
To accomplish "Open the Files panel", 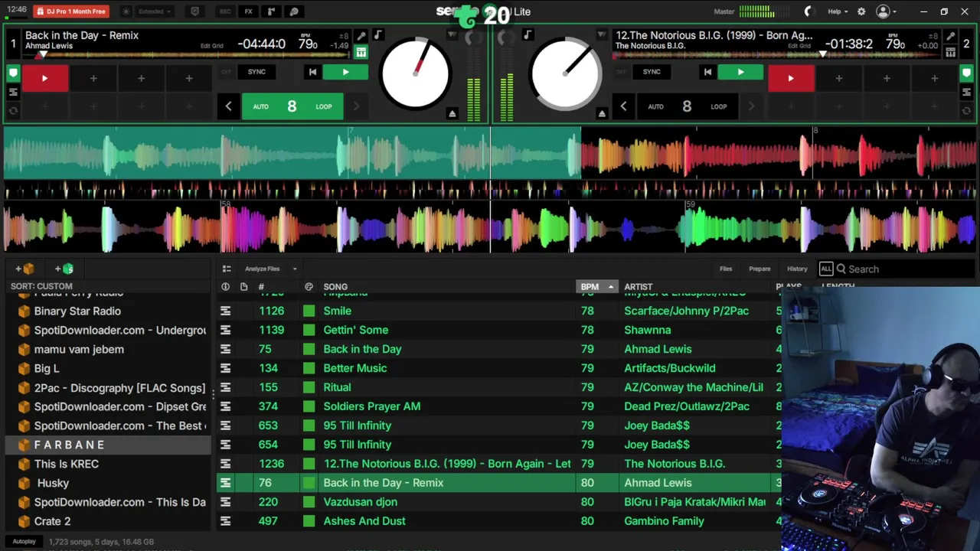I will (x=726, y=269).
